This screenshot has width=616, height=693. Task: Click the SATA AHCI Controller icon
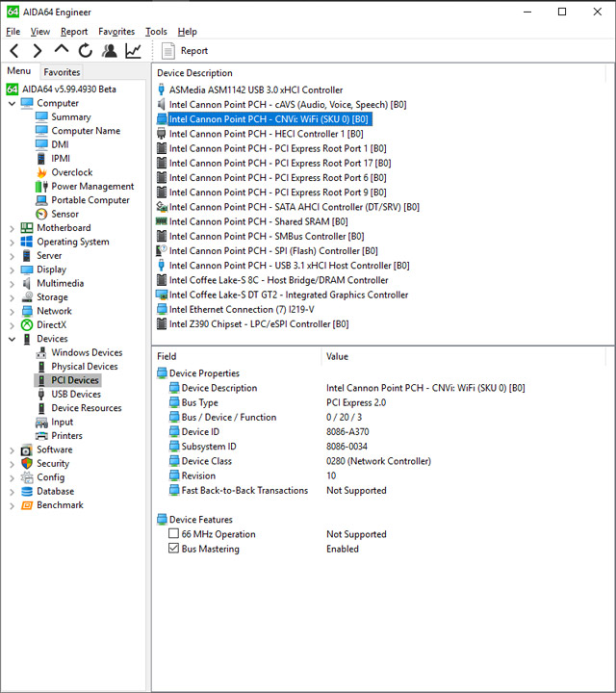point(162,207)
